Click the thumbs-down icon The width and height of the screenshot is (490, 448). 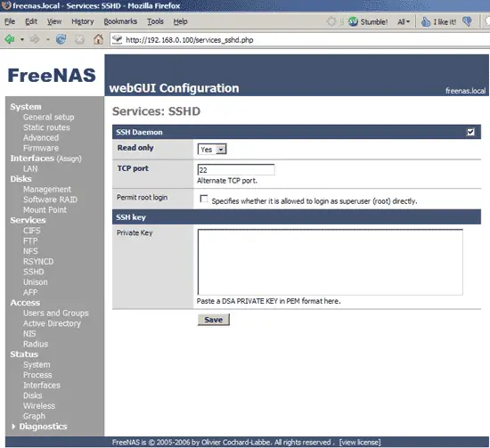[467, 21]
